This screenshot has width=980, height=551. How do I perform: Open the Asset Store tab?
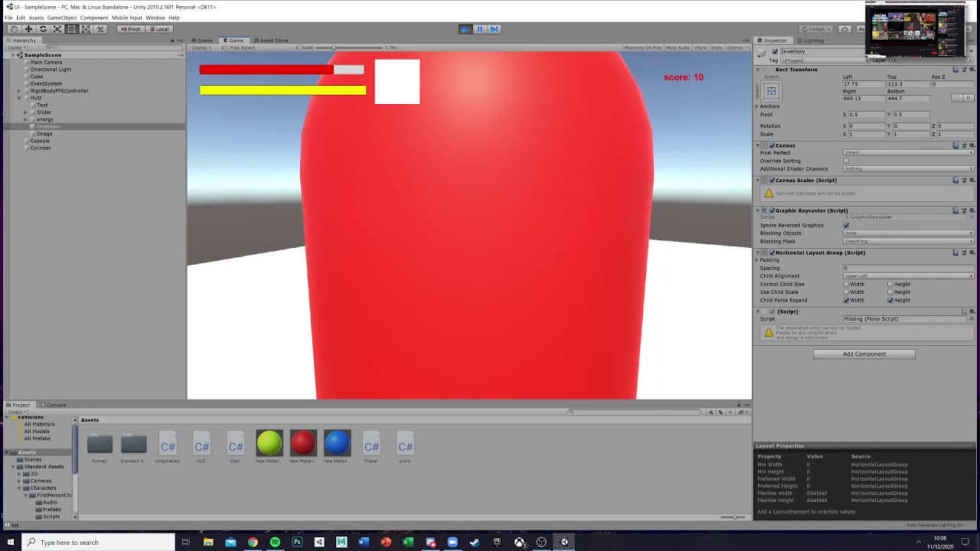pos(272,41)
